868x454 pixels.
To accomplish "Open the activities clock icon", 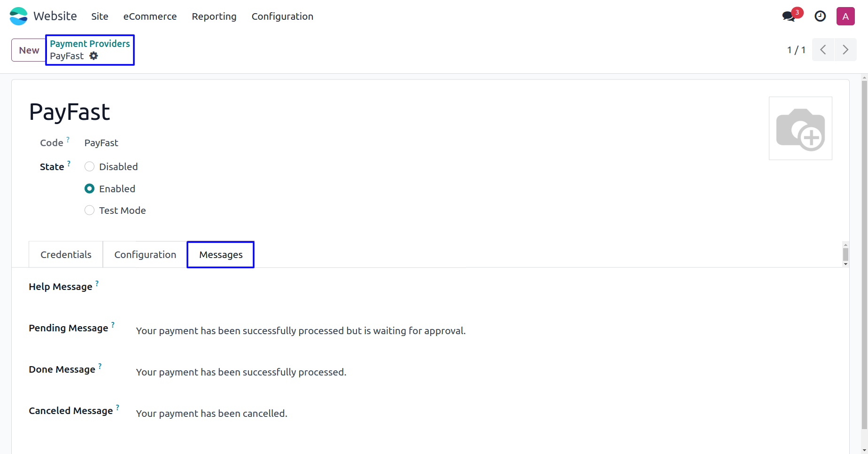I will tap(820, 16).
